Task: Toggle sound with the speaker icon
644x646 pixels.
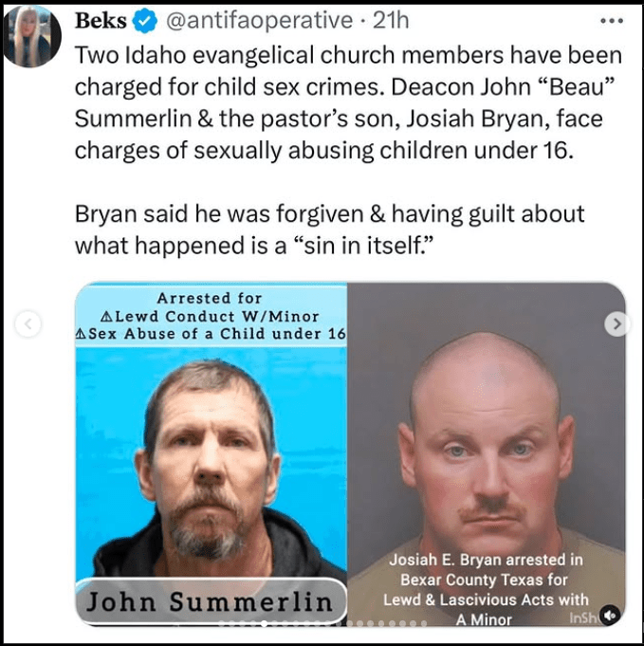Action: click(x=610, y=615)
